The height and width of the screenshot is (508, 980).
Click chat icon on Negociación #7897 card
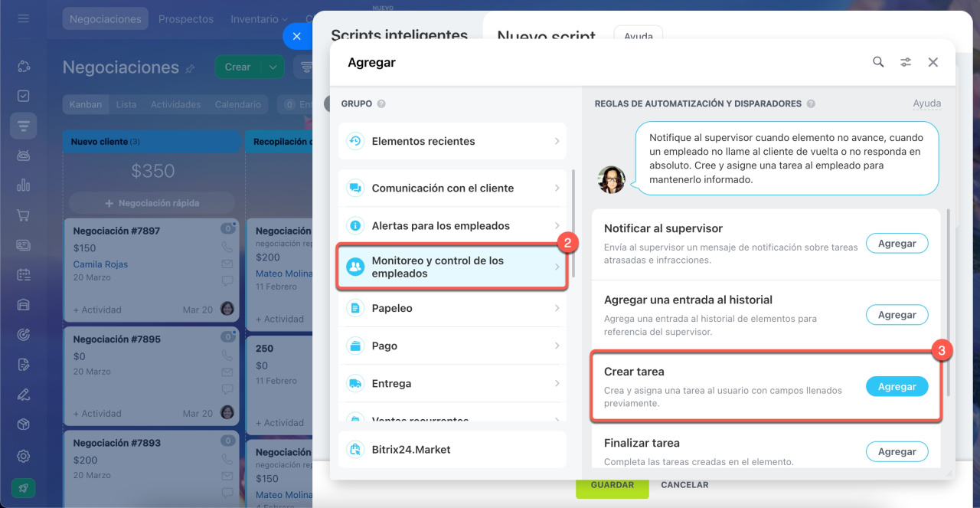point(227,280)
